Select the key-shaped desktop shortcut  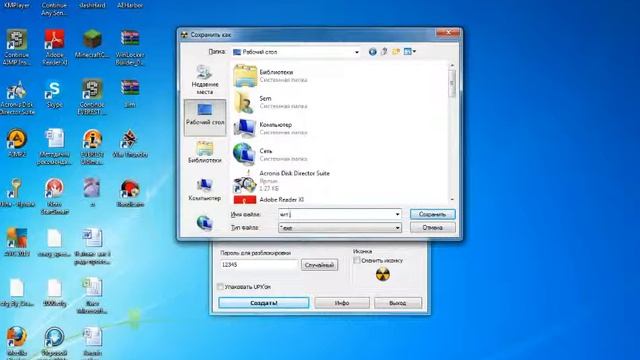(17, 193)
